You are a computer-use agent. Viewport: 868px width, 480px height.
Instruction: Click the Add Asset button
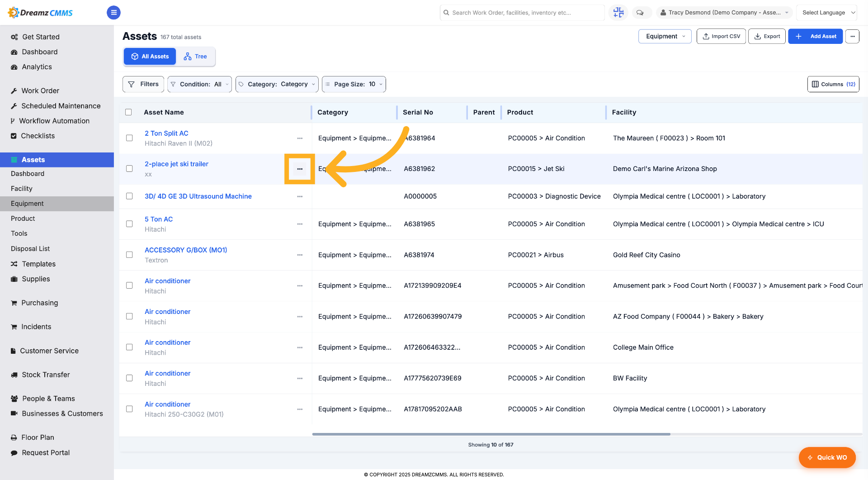pyautogui.click(x=815, y=36)
